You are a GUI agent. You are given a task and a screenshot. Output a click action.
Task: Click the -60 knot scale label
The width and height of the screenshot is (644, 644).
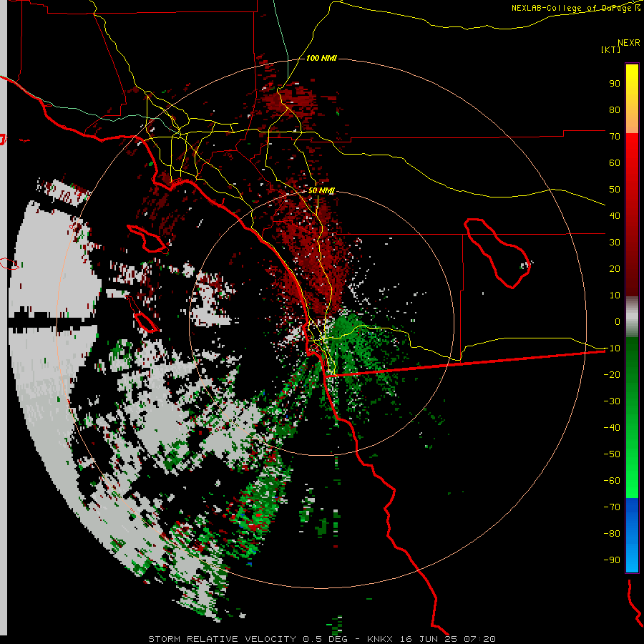tap(612, 481)
